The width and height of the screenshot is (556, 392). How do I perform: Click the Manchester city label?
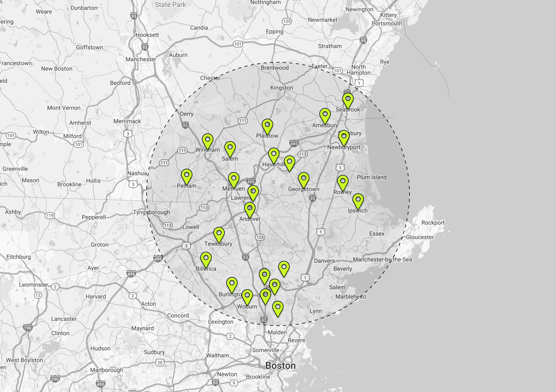pos(141,59)
